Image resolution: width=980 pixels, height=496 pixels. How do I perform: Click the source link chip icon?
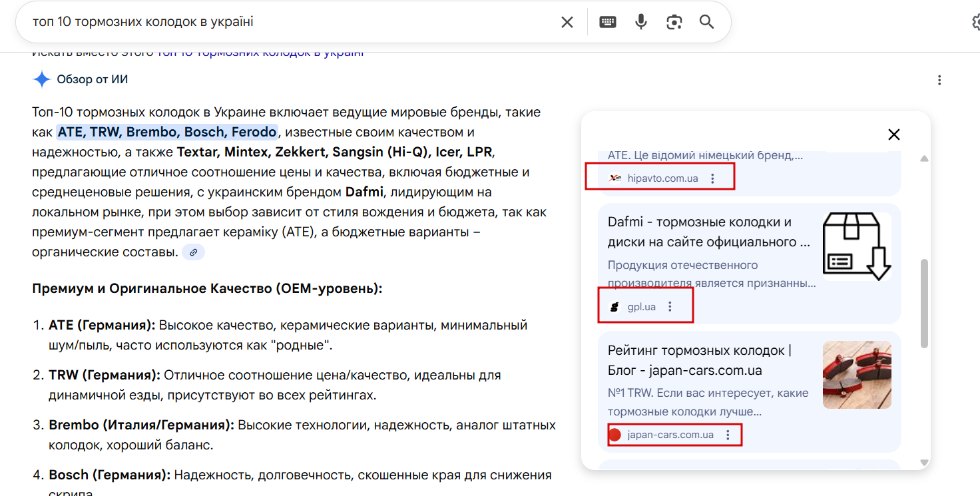(x=193, y=252)
